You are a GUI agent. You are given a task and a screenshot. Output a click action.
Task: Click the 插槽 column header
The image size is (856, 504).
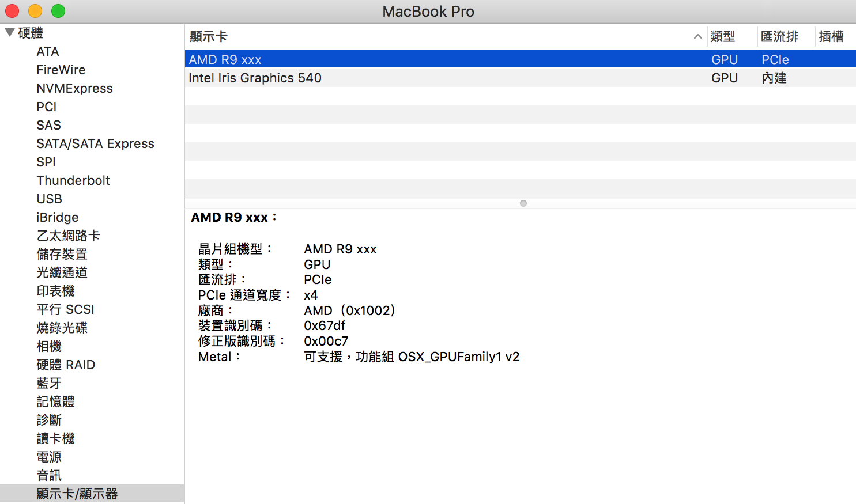(831, 37)
